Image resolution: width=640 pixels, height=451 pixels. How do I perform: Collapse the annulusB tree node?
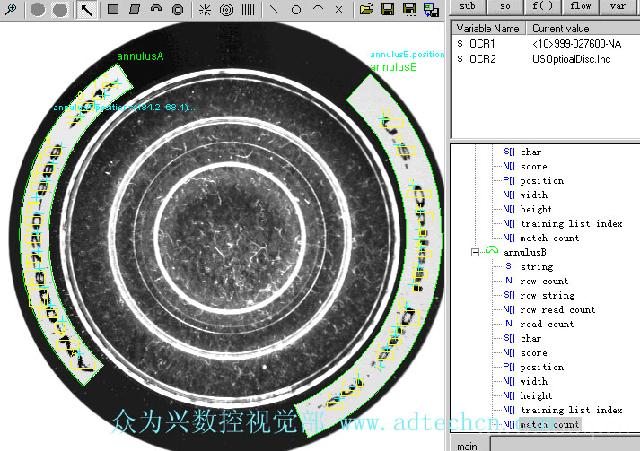[476, 252]
